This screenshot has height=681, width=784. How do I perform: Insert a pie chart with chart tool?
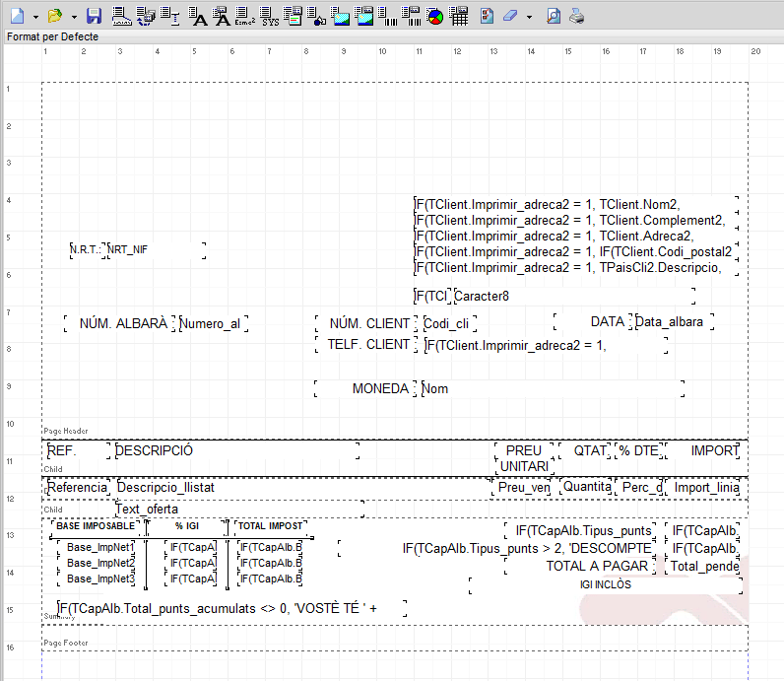click(435, 17)
